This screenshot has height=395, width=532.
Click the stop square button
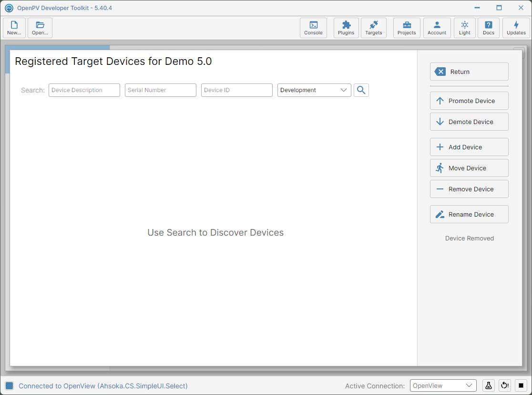click(x=521, y=385)
